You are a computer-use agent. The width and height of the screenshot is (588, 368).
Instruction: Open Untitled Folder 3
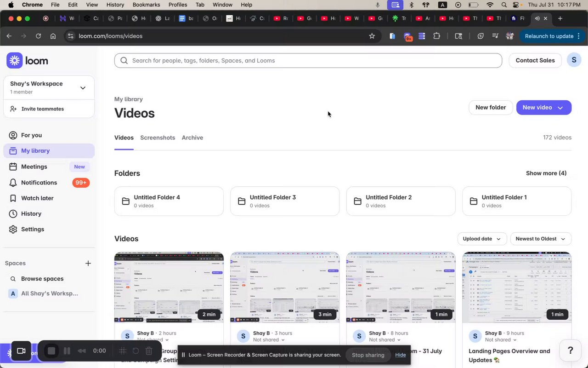pyautogui.click(x=285, y=201)
